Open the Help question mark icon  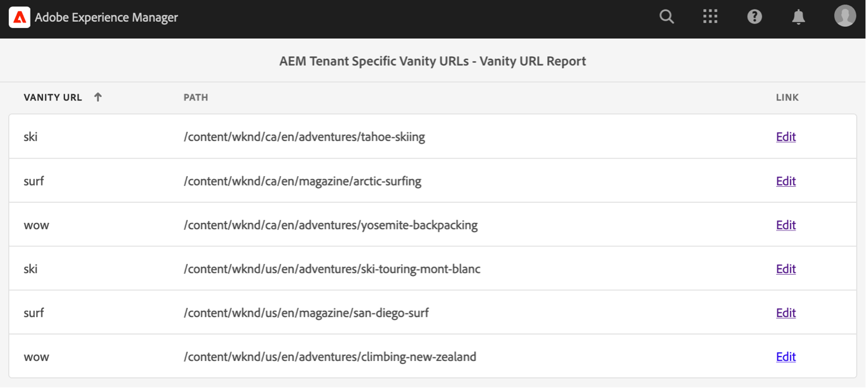pyautogui.click(x=754, y=16)
